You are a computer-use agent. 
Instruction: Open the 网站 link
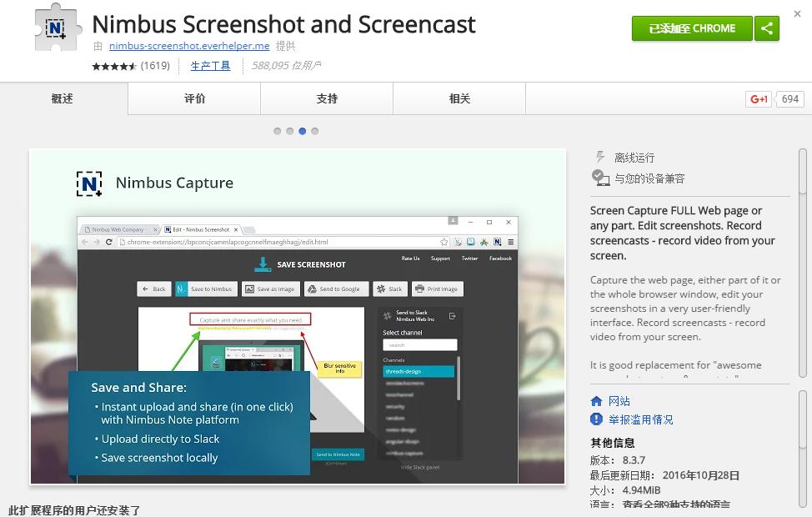[619, 401]
